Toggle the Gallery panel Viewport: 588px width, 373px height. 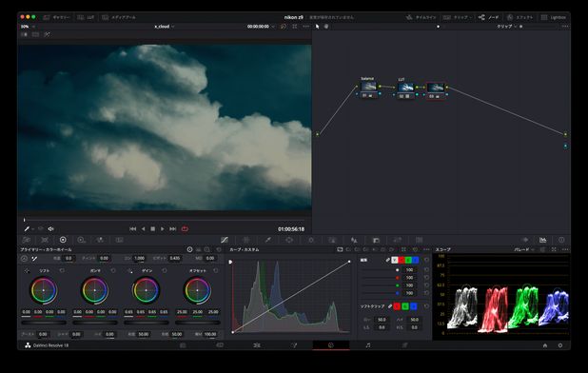[x=57, y=17]
